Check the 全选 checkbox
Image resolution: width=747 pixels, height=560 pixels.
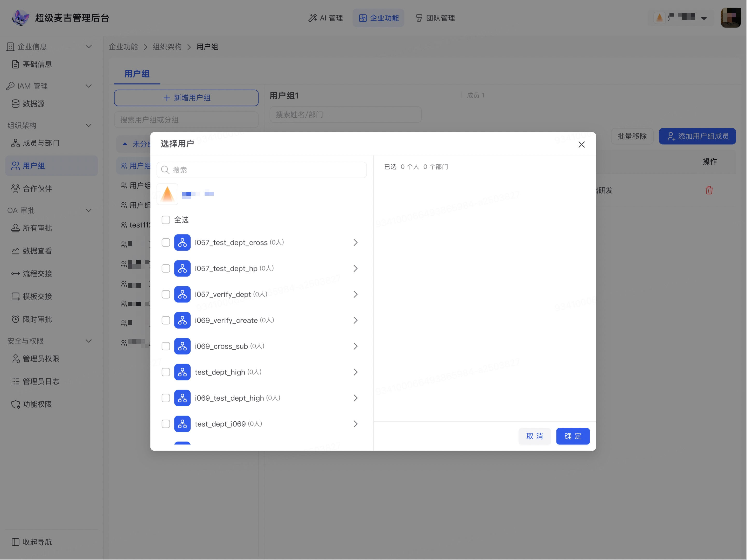(166, 220)
